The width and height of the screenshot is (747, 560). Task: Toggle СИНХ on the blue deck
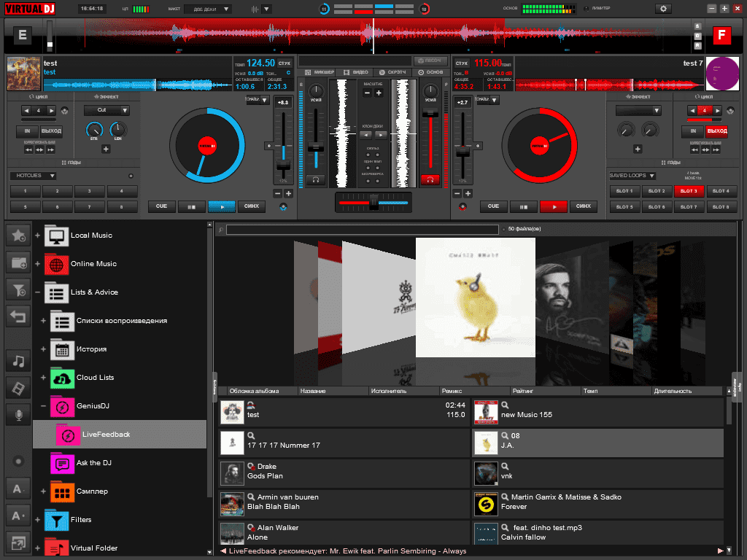tap(252, 206)
